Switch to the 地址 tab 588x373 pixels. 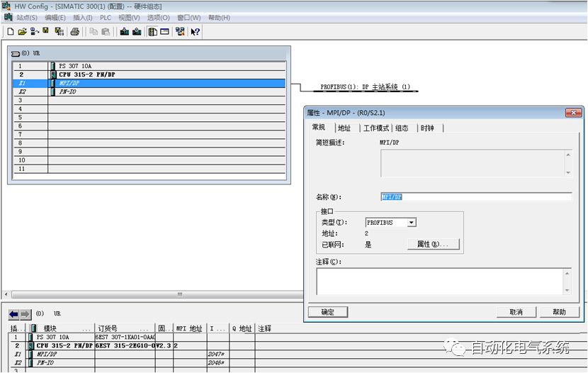(x=344, y=128)
